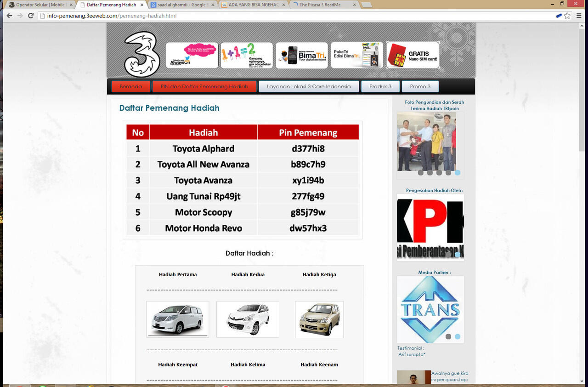
Task: Click the scrollbar up arrow
Action: click(x=582, y=26)
